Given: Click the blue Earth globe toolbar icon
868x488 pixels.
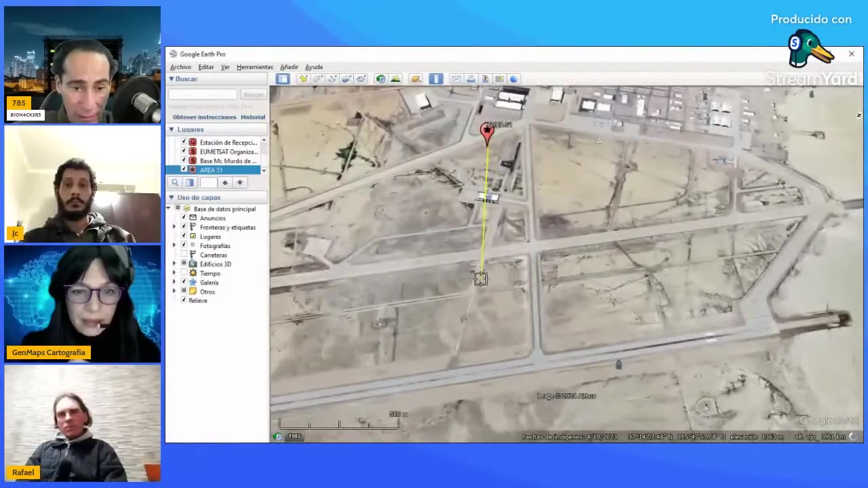Looking at the screenshot, I should pyautogui.click(x=514, y=79).
